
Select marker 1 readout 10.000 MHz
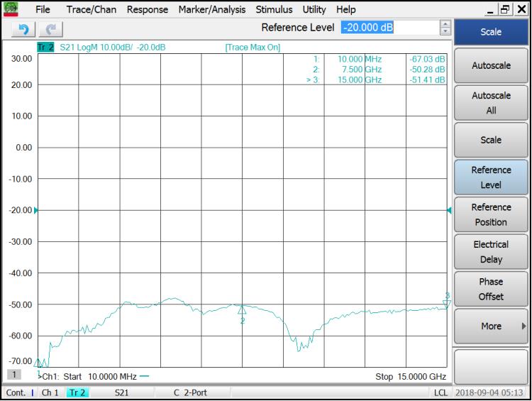(360, 59)
